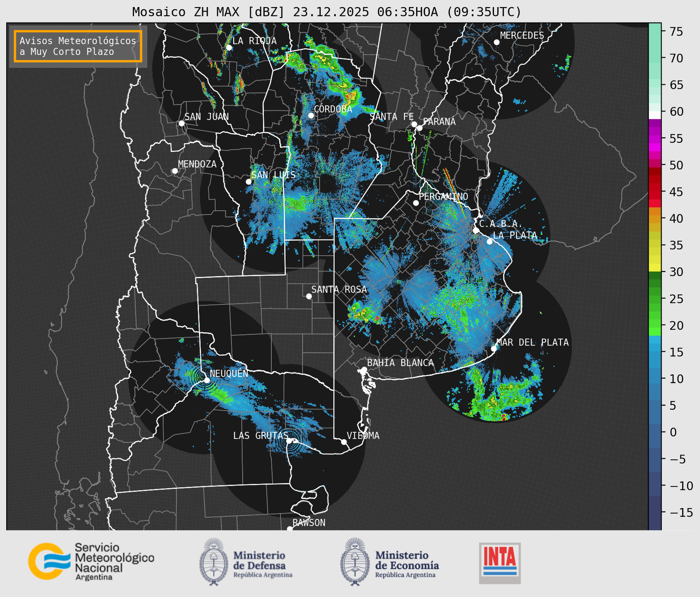Click the white 60 dBZ band on the color scale

click(655, 115)
